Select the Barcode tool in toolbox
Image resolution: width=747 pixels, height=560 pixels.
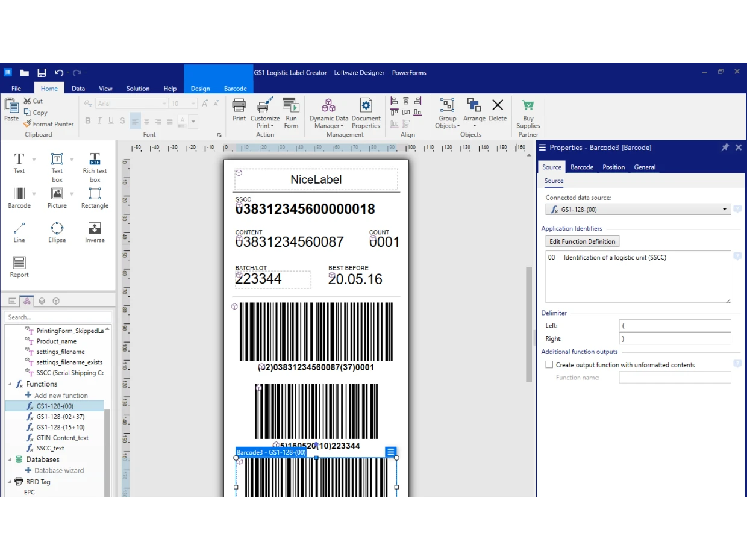[19, 198]
